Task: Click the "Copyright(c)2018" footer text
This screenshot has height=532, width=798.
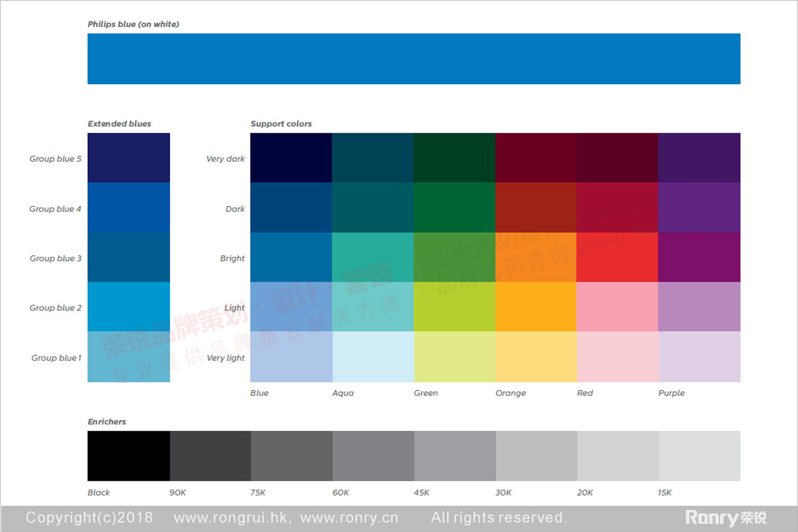Action: [89, 518]
